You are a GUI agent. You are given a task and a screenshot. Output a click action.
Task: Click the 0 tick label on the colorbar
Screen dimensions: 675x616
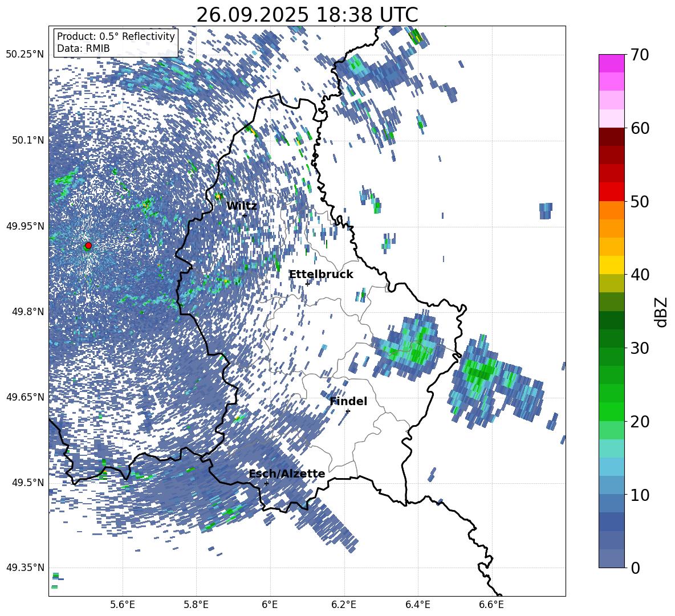coord(635,568)
